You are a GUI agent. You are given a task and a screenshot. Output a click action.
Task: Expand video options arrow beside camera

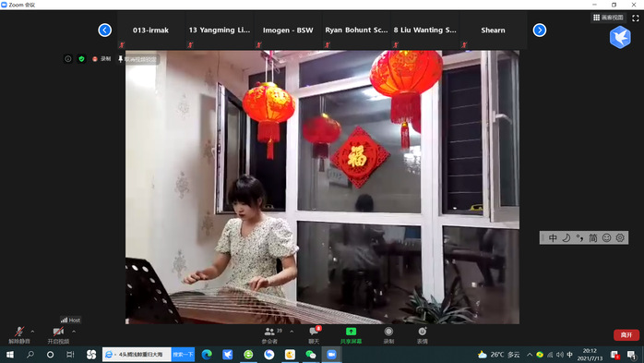74,332
